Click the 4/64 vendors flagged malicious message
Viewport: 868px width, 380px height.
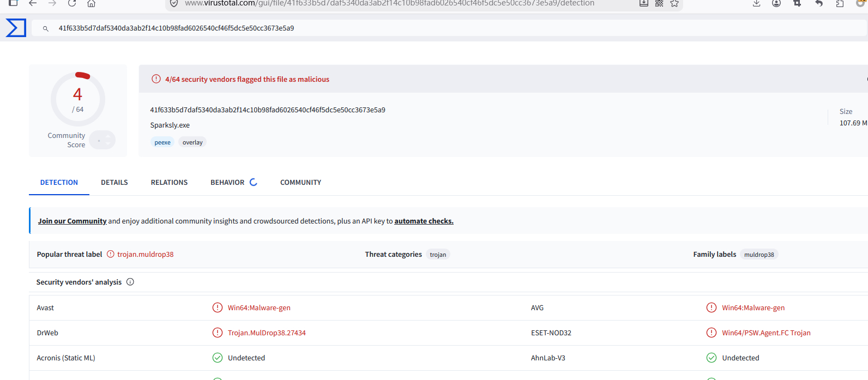click(247, 80)
